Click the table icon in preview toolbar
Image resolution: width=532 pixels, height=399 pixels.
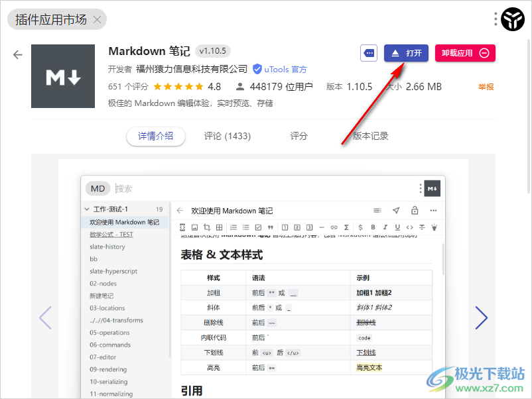click(219, 227)
